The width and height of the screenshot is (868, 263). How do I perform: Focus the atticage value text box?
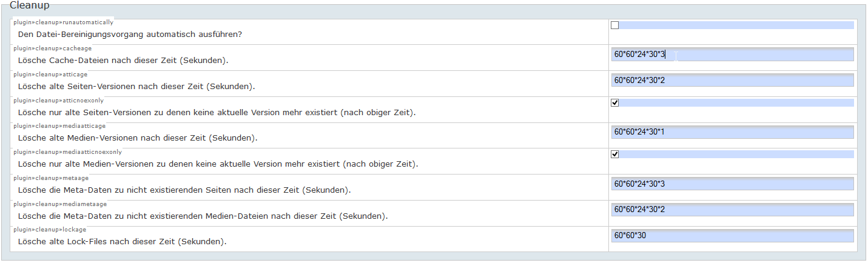click(x=732, y=80)
